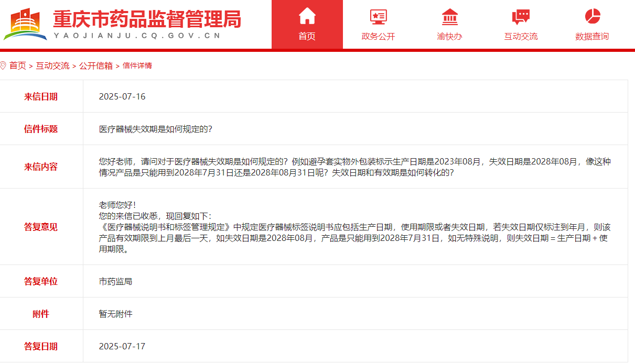
Task: Click the 政务公开 monitor star icon
Action: tap(378, 17)
